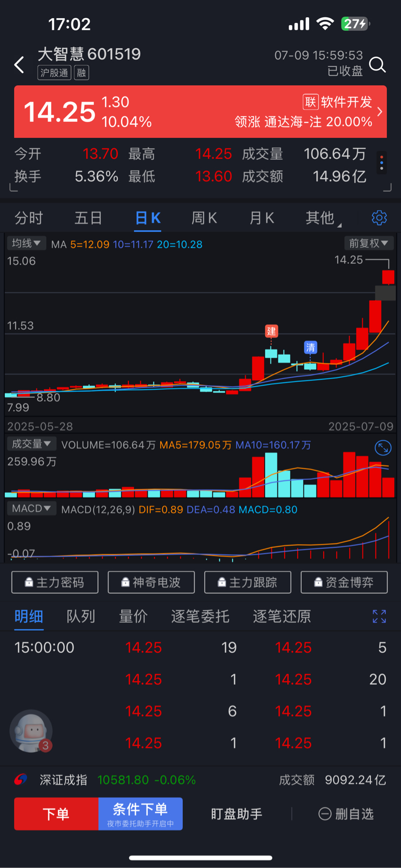Switch to 量价 tab
The height and width of the screenshot is (868, 401).
133,616
